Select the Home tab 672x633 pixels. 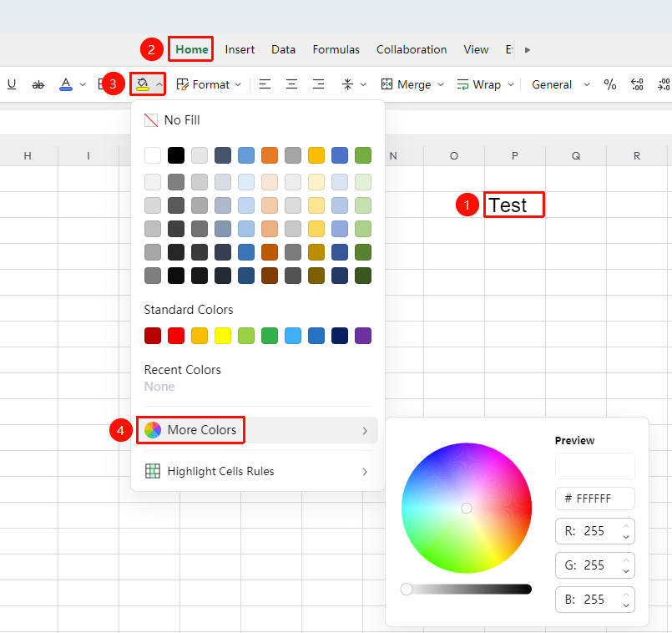(191, 50)
